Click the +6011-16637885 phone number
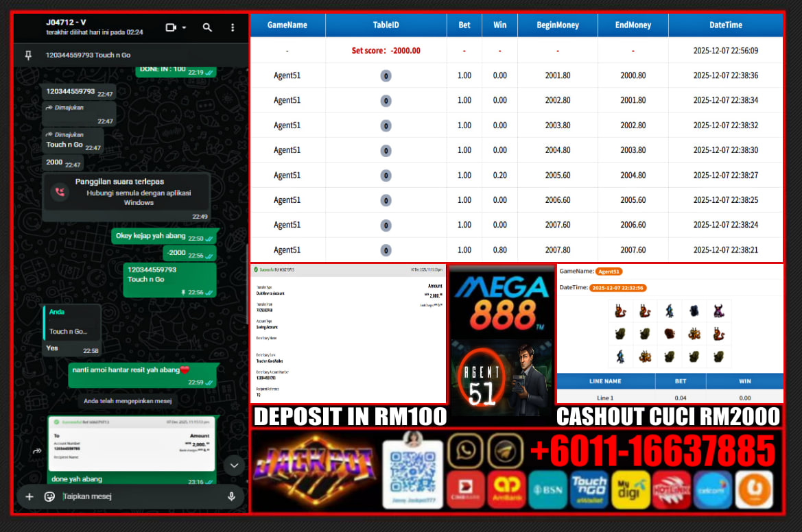This screenshot has height=532, width=802. [x=652, y=451]
